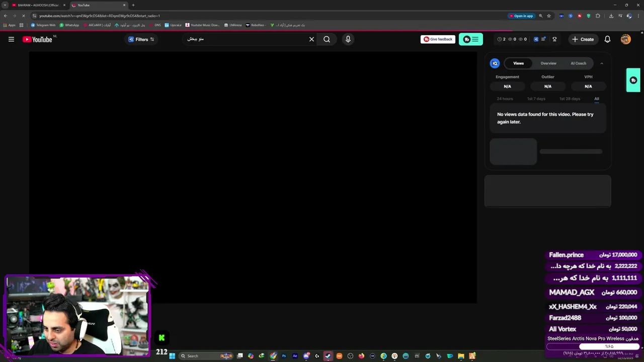Screen dimensions: 644x362
Task: Click the Open in app button
Action: click(x=521, y=16)
